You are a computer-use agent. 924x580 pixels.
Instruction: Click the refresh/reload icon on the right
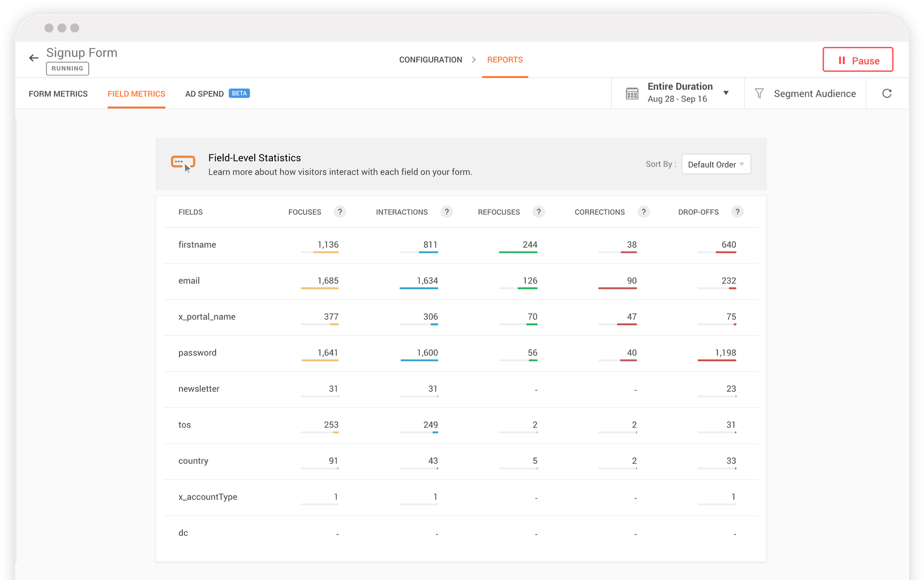point(886,94)
